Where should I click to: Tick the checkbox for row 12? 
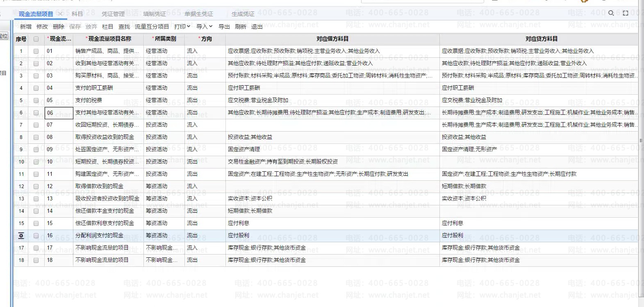(x=36, y=186)
